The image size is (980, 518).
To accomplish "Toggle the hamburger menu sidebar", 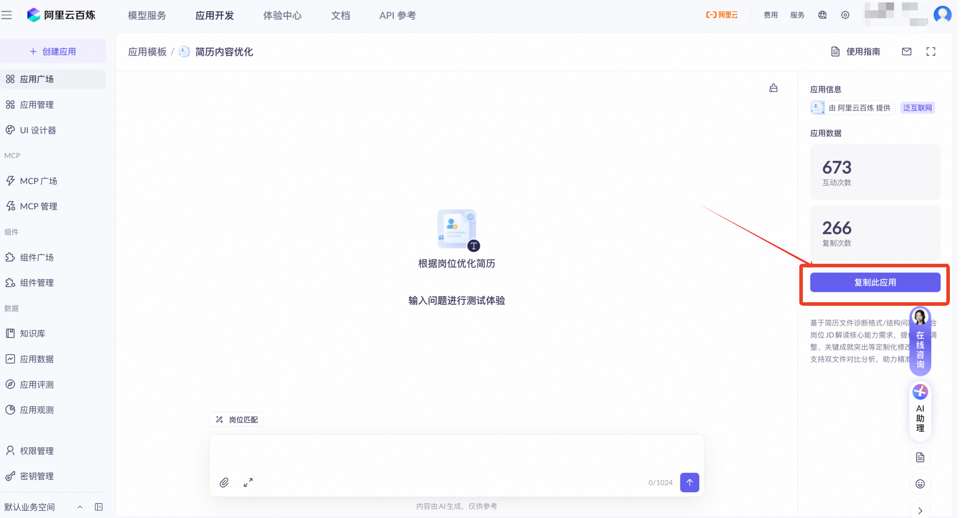I will (x=7, y=15).
